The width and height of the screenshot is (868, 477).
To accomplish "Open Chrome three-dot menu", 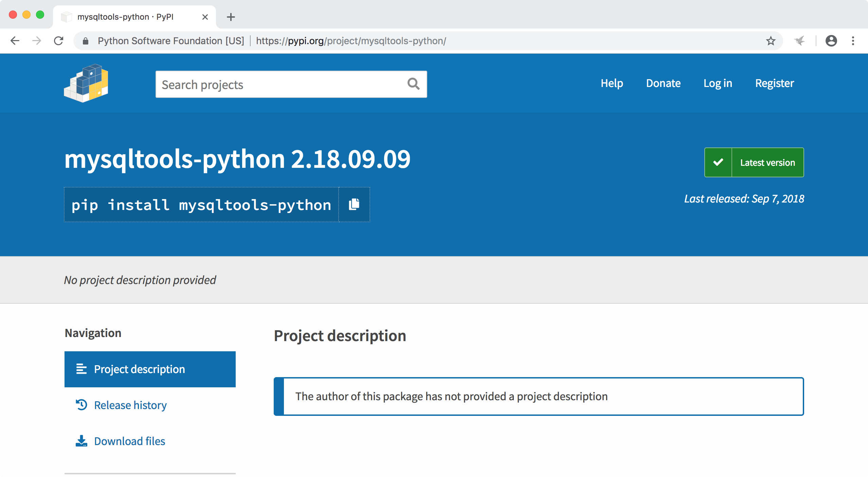I will (x=853, y=41).
